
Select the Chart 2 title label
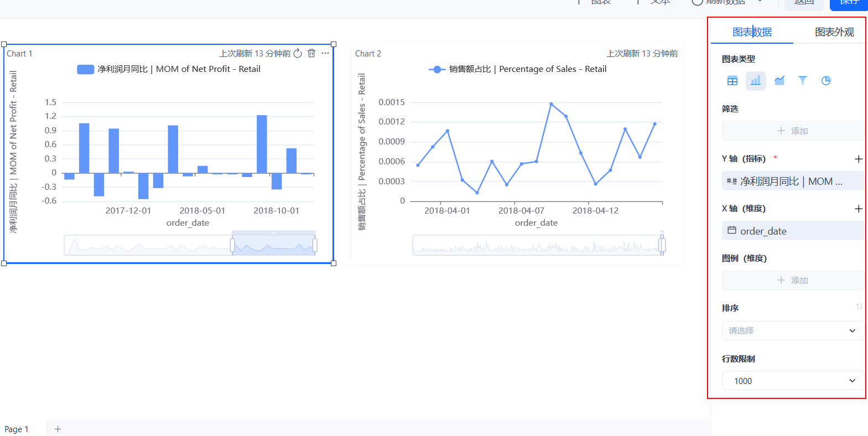368,54
